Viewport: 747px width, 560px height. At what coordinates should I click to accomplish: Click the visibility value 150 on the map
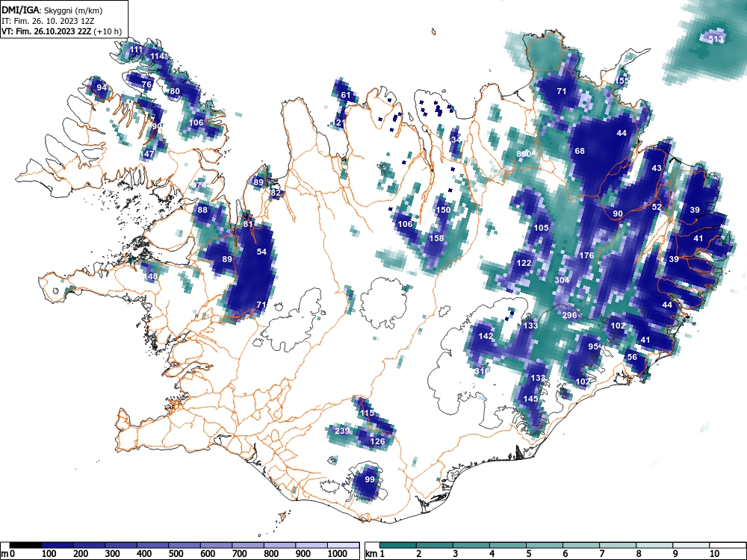(x=443, y=210)
